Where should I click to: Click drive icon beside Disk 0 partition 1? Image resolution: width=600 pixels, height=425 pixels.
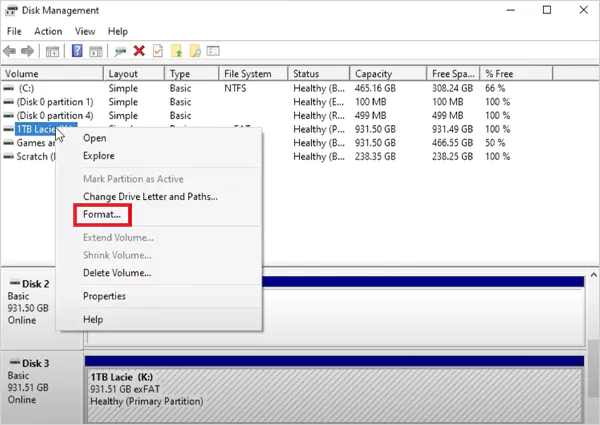pyautogui.click(x=8, y=102)
